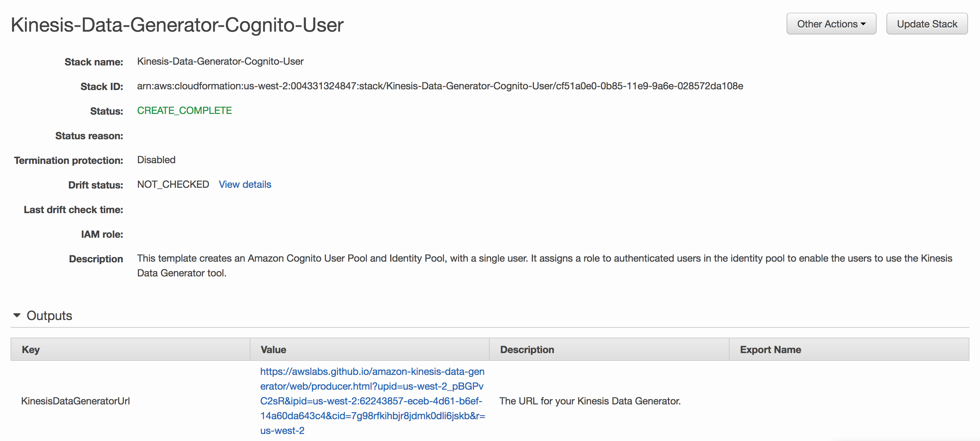Click the page title Kinesis-Data-Generator-Cognito-User
Image resolution: width=980 pixels, height=441 pixels.
(177, 25)
